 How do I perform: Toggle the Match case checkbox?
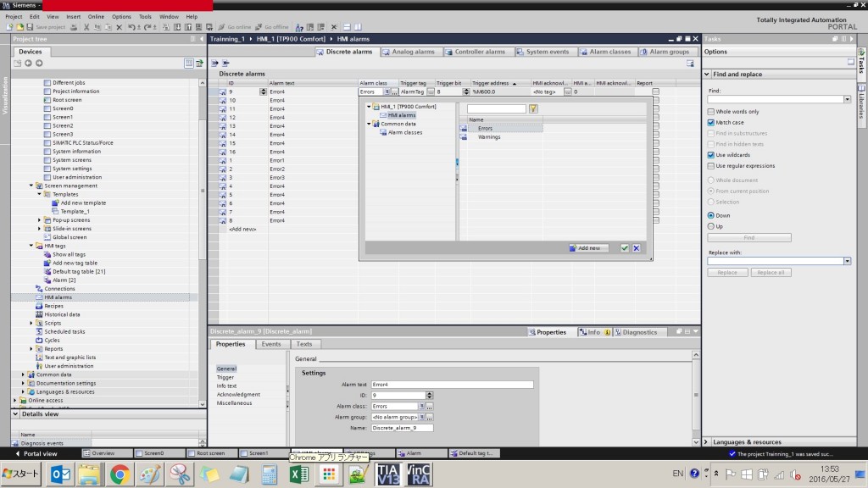[x=711, y=122]
